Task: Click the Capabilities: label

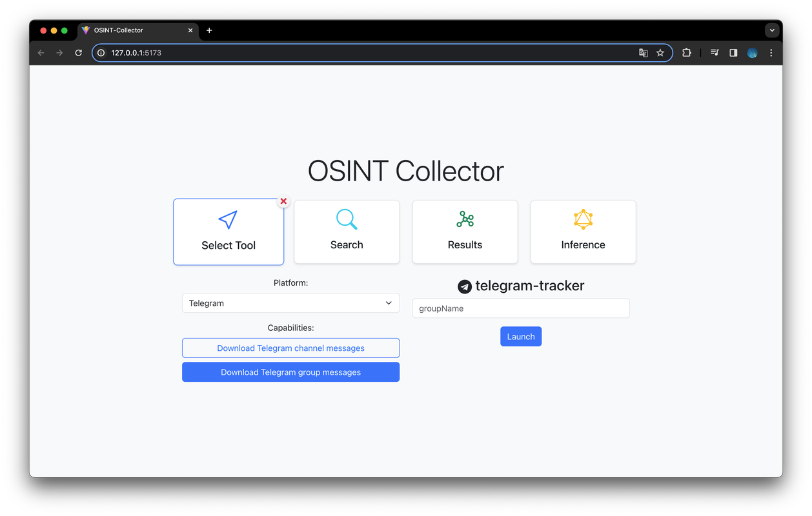Action: point(290,328)
